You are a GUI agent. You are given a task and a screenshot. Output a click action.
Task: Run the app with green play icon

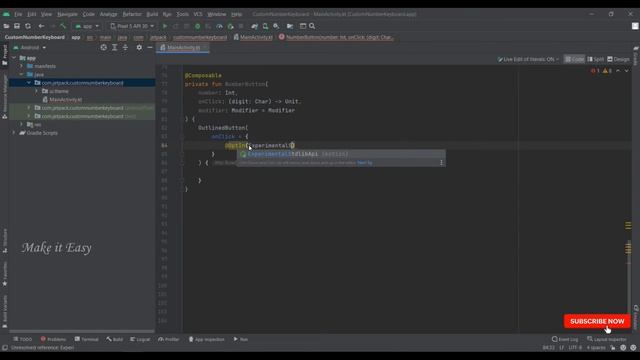click(165, 26)
